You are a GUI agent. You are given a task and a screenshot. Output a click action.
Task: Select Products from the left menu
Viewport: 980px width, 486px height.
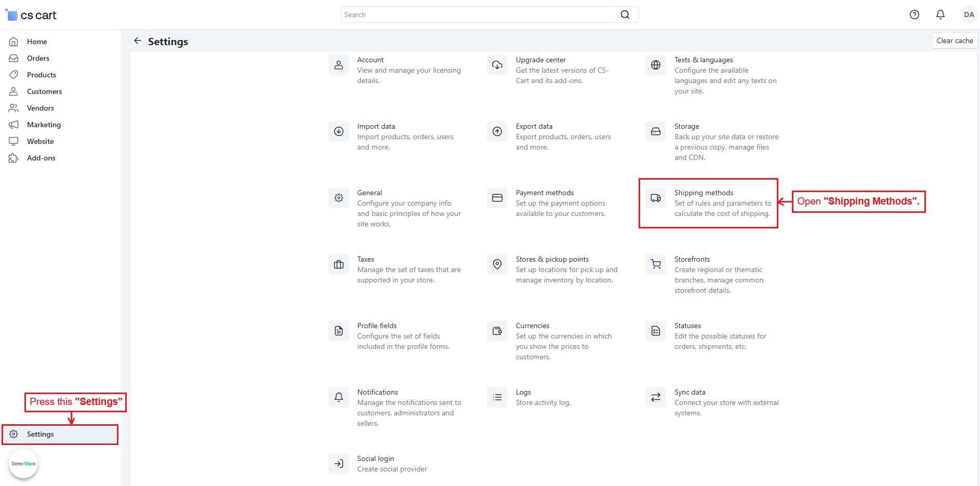click(x=41, y=75)
